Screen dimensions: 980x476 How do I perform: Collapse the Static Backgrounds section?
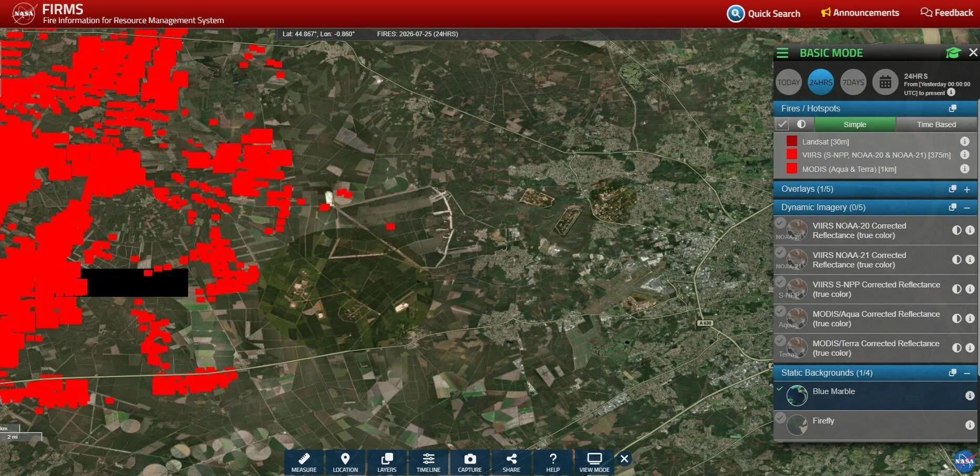967,373
